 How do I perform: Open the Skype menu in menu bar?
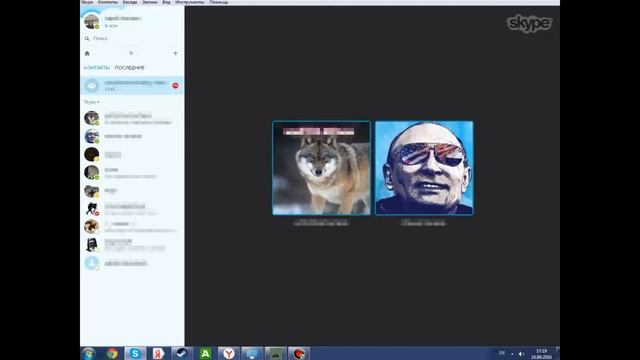pyautogui.click(x=87, y=2)
